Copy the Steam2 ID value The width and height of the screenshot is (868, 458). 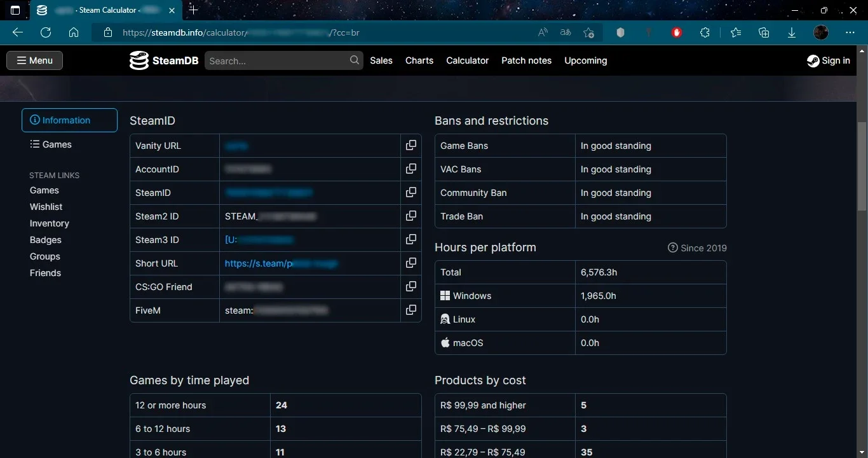(411, 216)
